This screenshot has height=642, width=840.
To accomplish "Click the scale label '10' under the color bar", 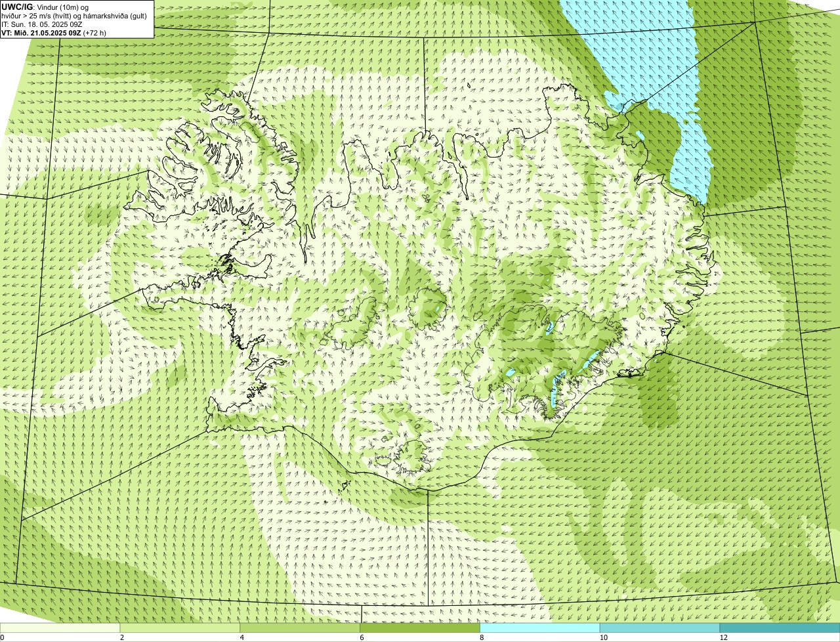I will click(x=602, y=637).
